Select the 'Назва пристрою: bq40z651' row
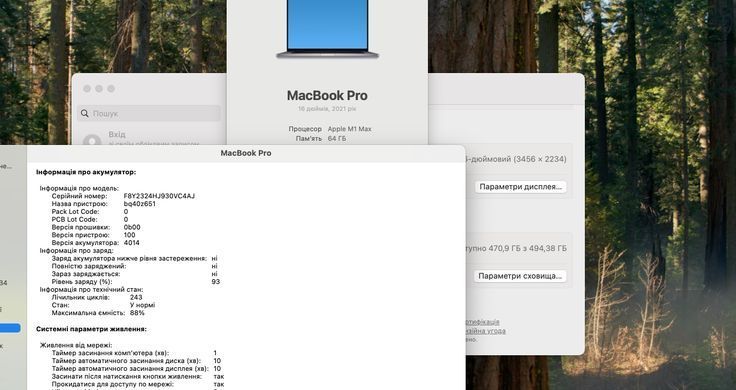This screenshot has height=390, width=736. point(104,204)
